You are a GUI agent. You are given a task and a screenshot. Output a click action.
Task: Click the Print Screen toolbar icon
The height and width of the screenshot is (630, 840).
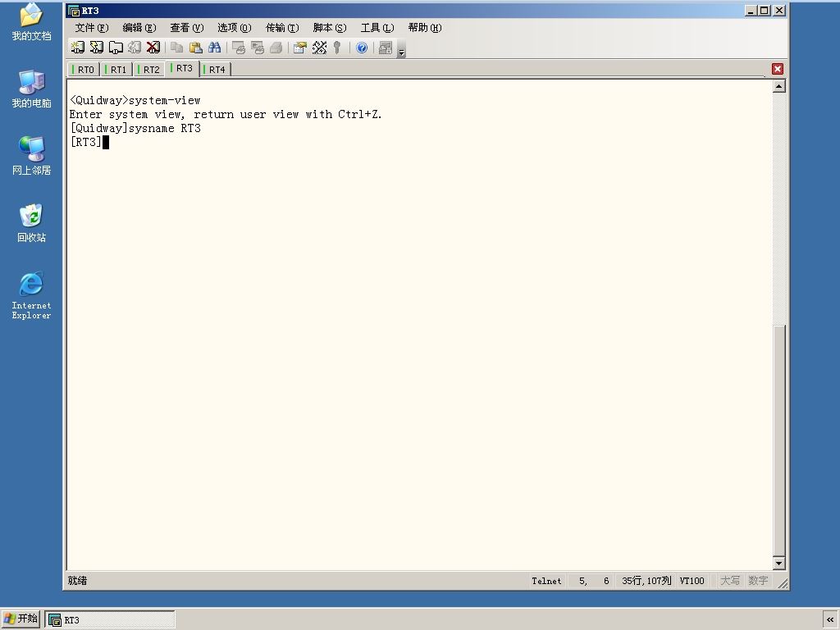(239, 48)
